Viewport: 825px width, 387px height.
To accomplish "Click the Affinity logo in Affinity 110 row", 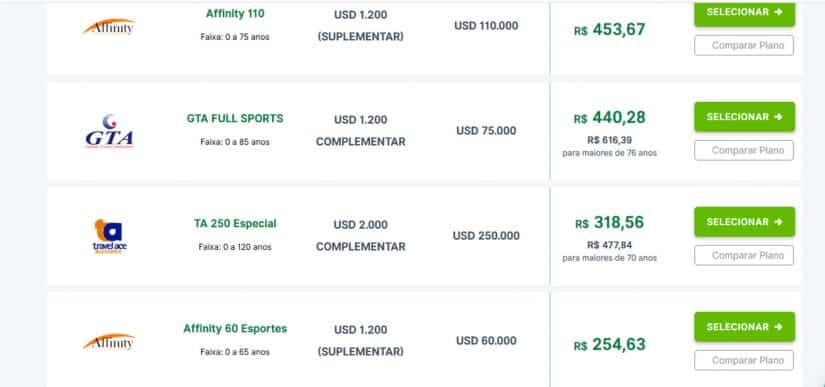I will click(x=109, y=27).
